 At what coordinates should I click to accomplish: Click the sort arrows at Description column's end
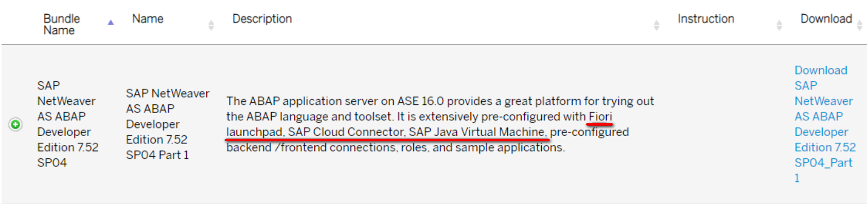657,25
